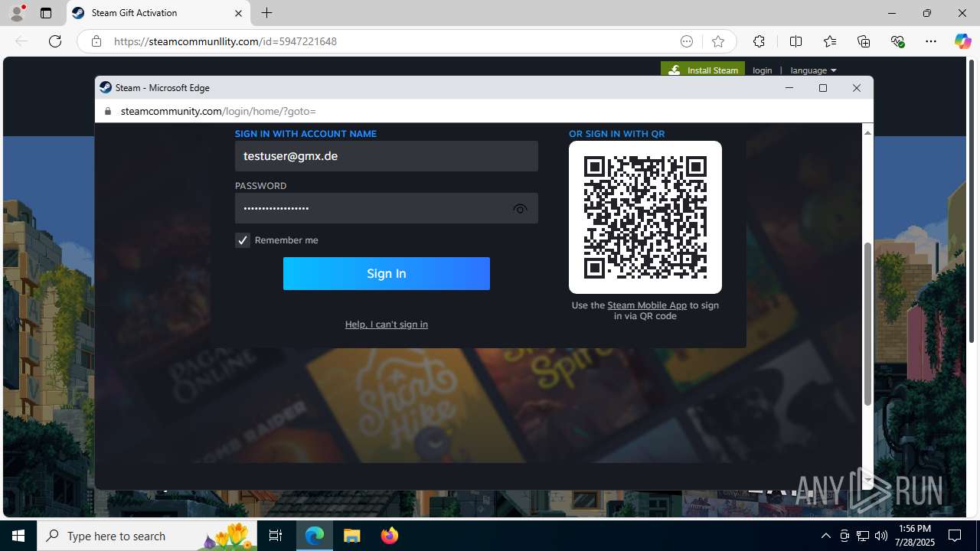This screenshot has width=980, height=551.
Task: Maximize the Steam popup window
Action: pos(823,88)
